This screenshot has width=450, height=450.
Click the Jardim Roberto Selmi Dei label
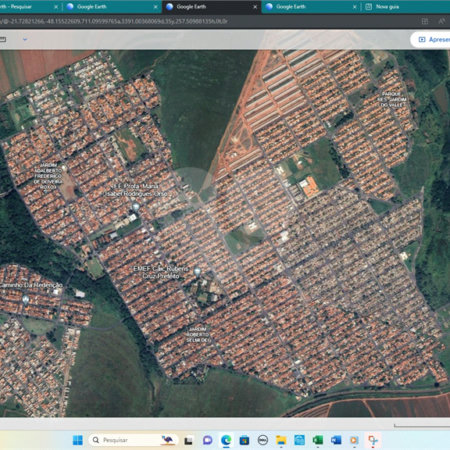(x=198, y=334)
